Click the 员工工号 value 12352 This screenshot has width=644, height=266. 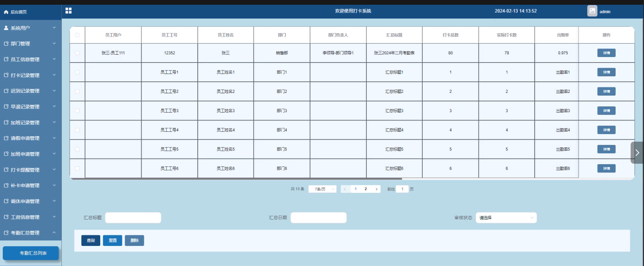tap(169, 53)
